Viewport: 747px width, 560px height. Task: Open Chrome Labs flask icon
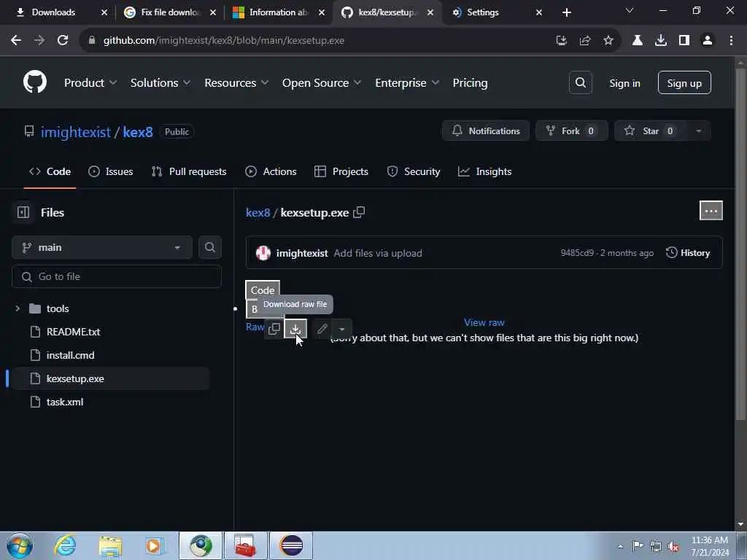638,41
